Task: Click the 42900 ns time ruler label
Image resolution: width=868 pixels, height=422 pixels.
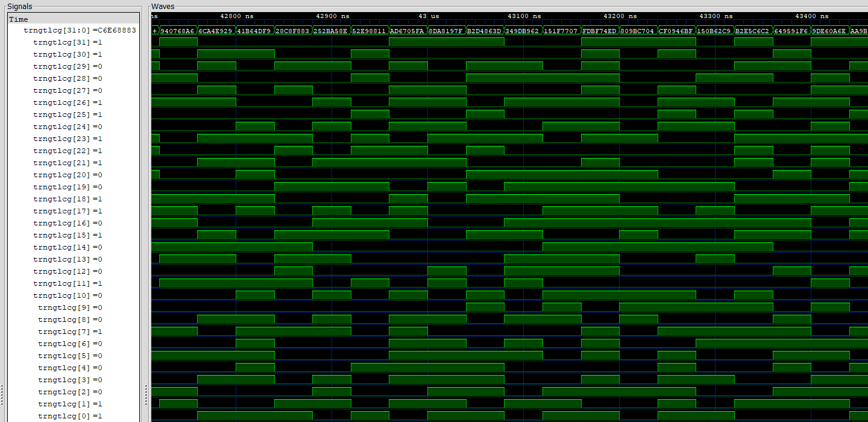Action: pyautogui.click(x=333, y=16)
